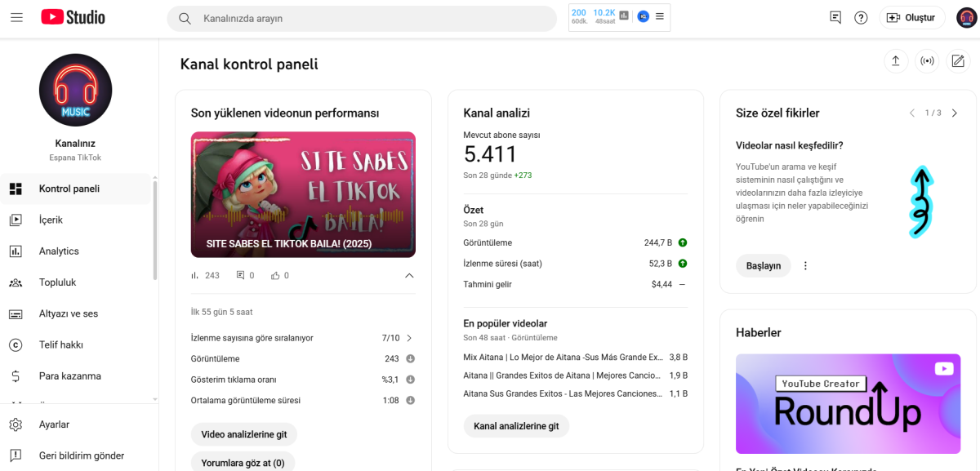Screen dimensions: 980x471
Task: Open the Help question mark icon
Action: [861, 17]
